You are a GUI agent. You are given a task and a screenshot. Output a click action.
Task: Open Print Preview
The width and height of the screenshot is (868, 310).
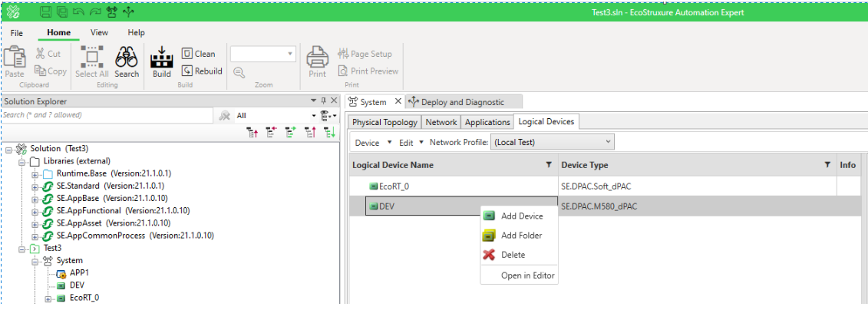pyautogui.click(x=368, y=71)
